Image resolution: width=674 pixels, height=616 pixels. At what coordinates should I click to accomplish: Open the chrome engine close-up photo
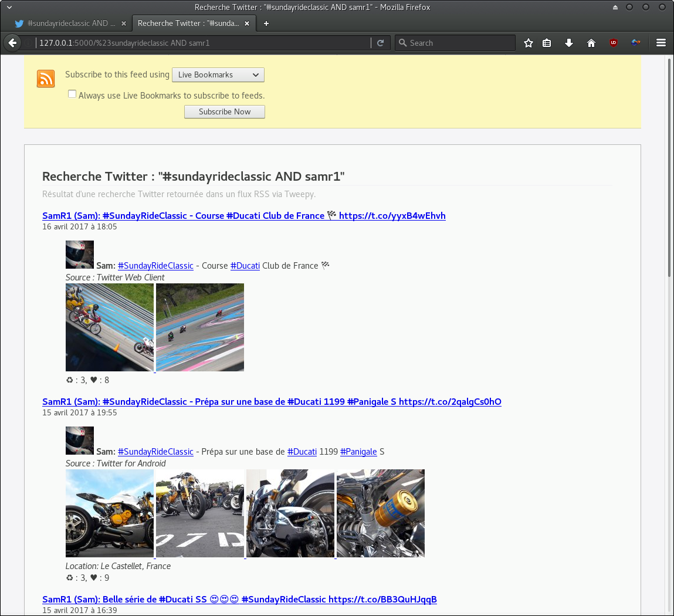[290, 513]
